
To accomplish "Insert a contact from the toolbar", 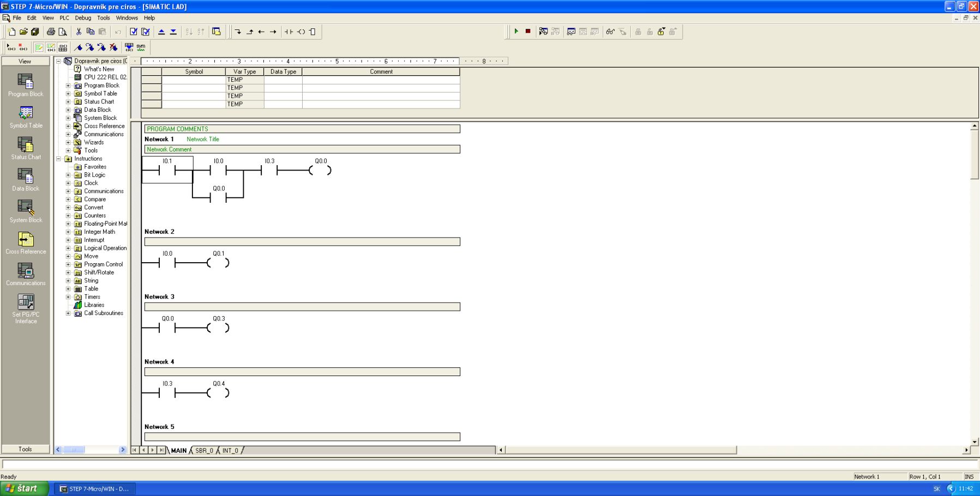I will coord(288,32).
